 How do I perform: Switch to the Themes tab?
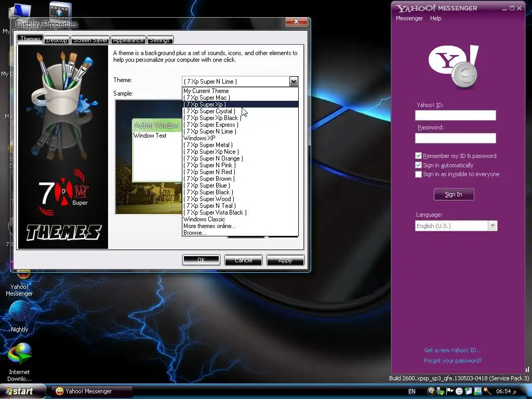click(x=30, y=39)
